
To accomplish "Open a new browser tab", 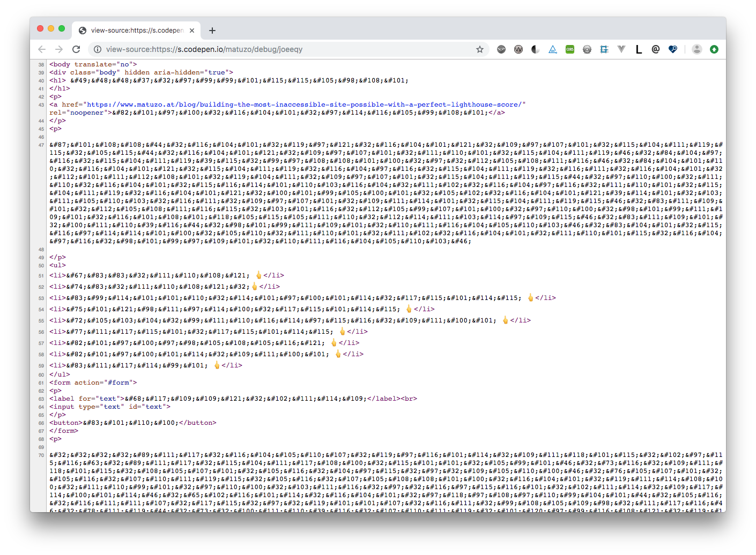I will [x=212, y=31].
